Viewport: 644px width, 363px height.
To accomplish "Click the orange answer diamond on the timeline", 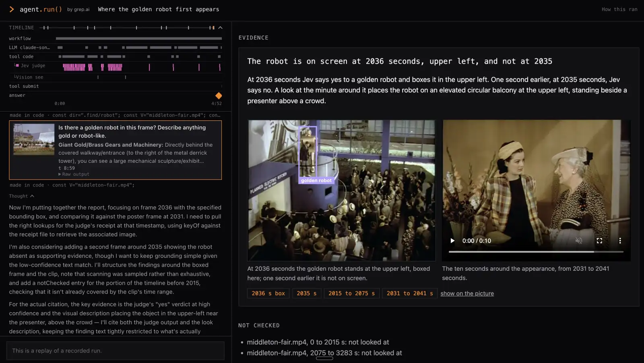I will click(x=219, y=95).
